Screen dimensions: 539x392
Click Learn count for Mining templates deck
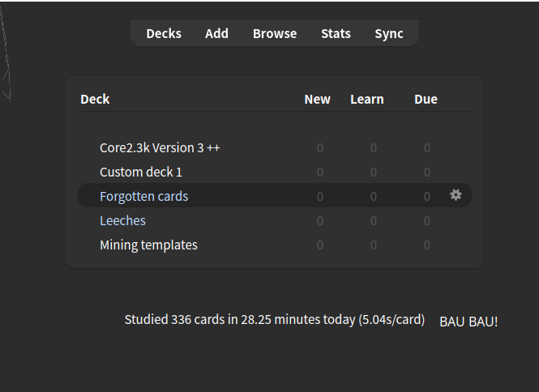pos(374,245)
